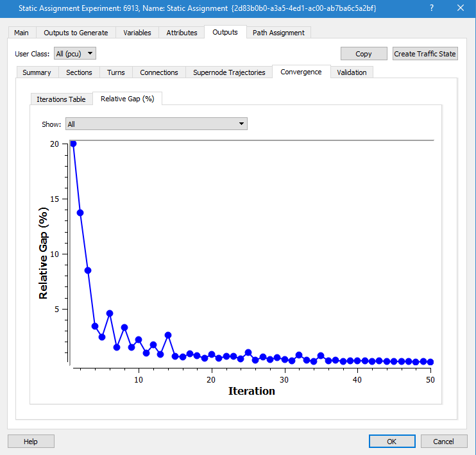This screenshot has width=476, height=455.
Task: Open the User Class dropdown
Action: [75, 54]
